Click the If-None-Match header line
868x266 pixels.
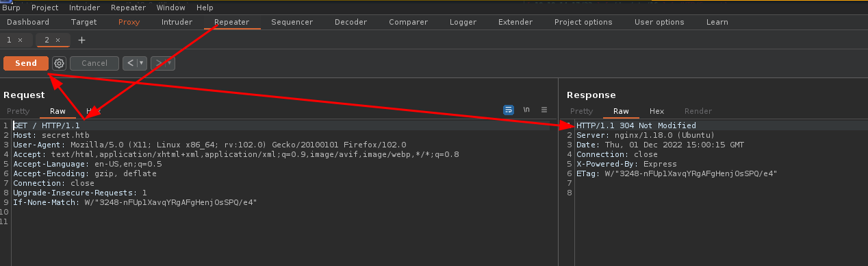[135, 202]
